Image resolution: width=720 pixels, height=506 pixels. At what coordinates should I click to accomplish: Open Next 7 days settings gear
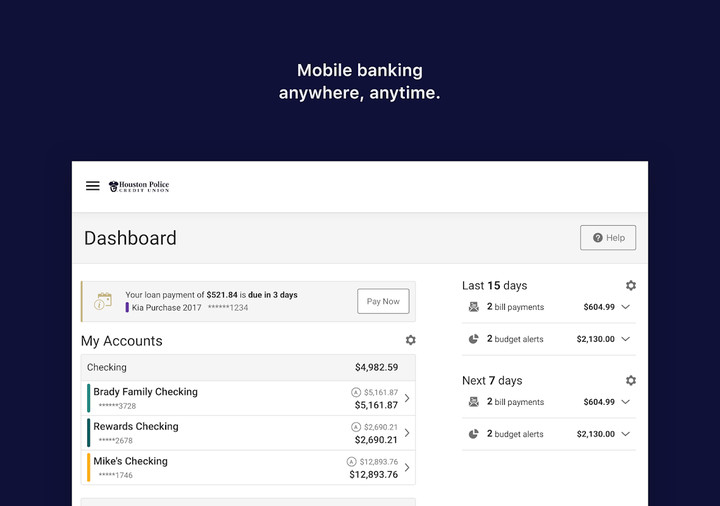[631, 380]
